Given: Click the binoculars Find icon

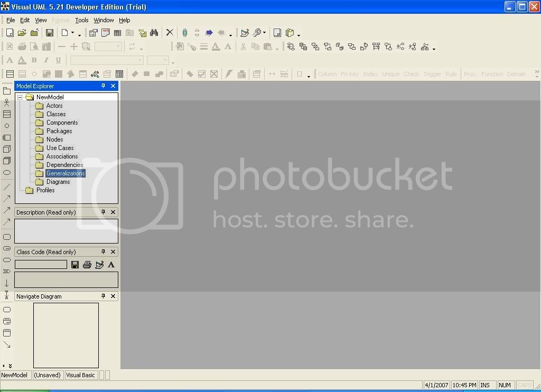Looking at the screenshot, I should [x=154, y=33].
